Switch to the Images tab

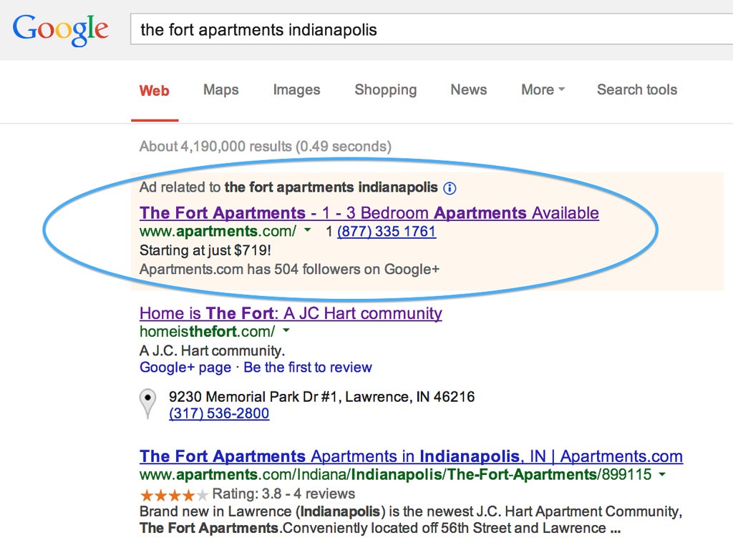coord(296,89)
